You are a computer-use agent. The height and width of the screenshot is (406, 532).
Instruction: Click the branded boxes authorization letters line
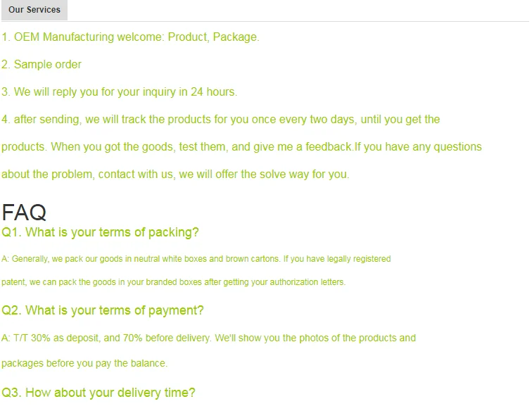pyautogui.click(x=173, y=282)
